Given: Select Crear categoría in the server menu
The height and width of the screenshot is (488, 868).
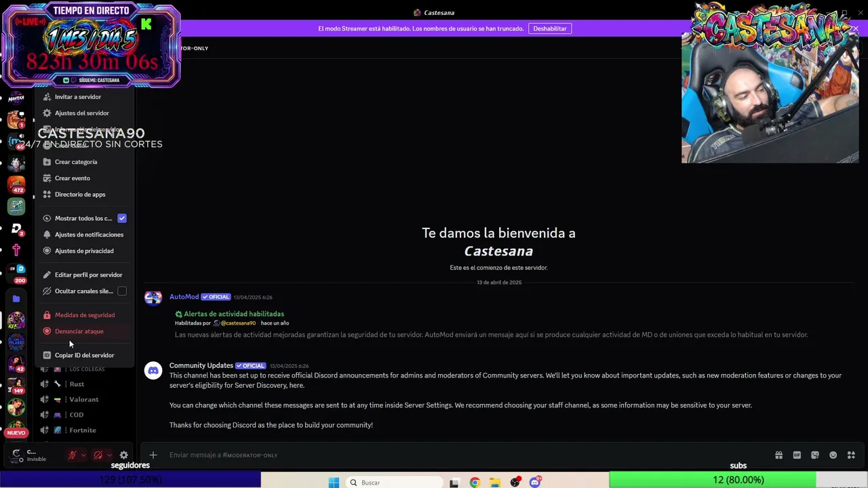Looking at the screenshot, I should point(85,162).
